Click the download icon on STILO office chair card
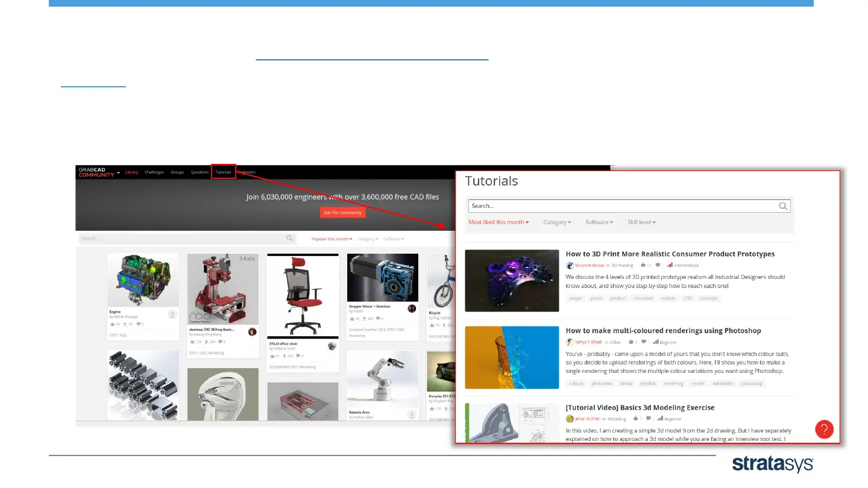868x488 pixels. tap(285, 356)
